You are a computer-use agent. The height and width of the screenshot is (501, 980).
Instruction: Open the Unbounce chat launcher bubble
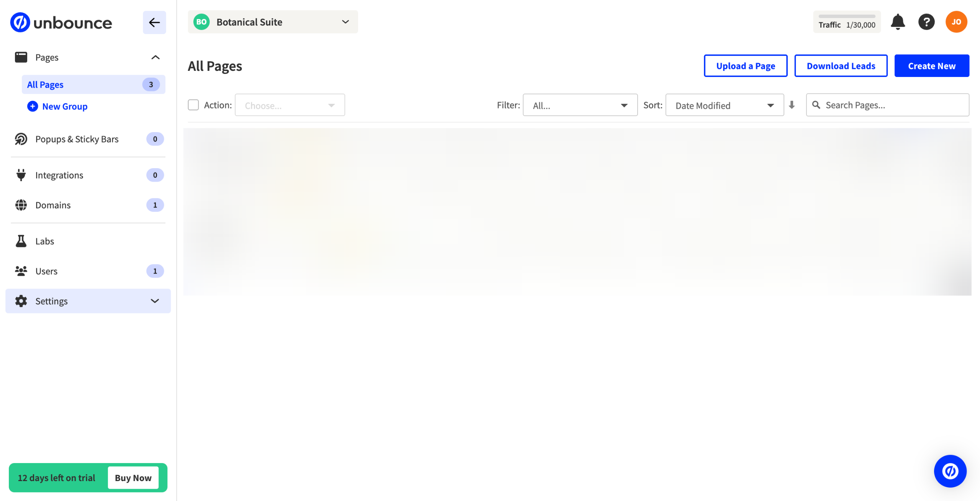coord(950,471)
